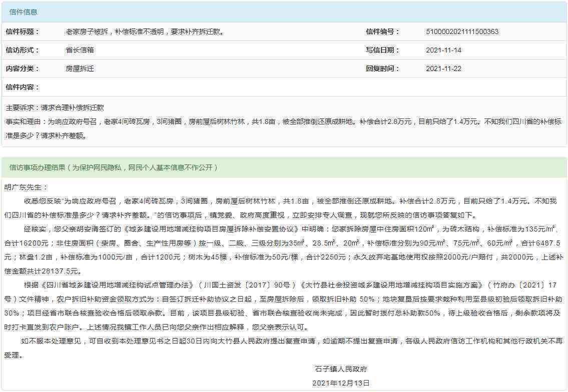Image resolution: width=568 pixels, height=392 pixels.
Task: Click the 信件编号 label
Action: click(382, 32)
